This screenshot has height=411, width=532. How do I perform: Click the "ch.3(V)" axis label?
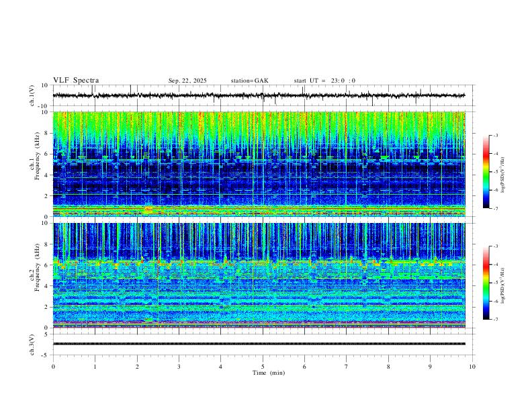tap(32, 345)
